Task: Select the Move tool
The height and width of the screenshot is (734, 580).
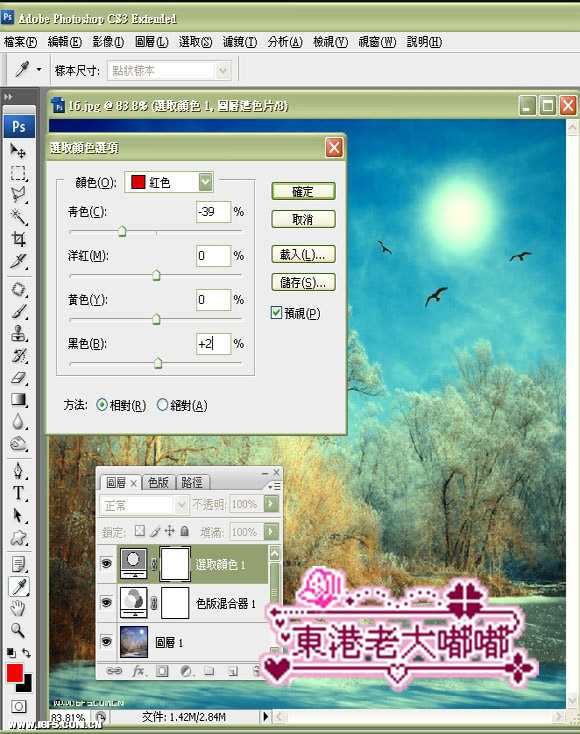Action: 18,150
